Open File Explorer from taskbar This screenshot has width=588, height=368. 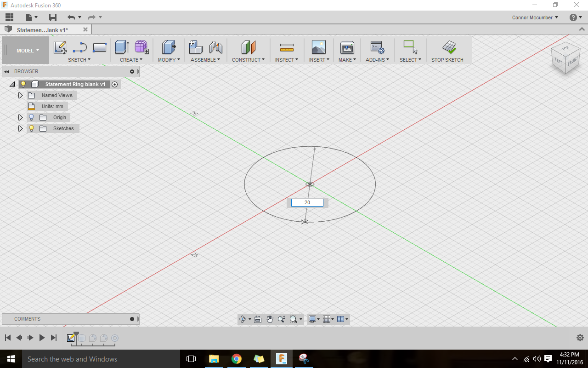[x=214, y=359]
